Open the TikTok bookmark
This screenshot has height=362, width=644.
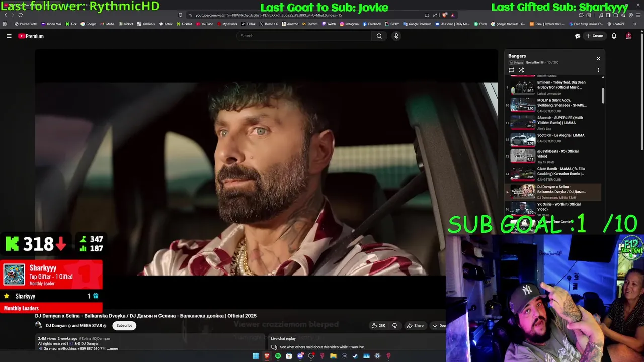(248, 24)
